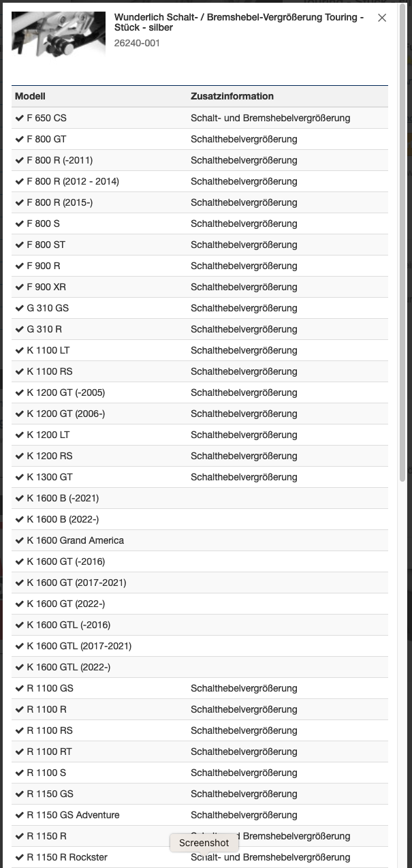Click the checkmark by K 1600 Grand America
Screen dimensions: 412x868
click(x=19, y=540)
